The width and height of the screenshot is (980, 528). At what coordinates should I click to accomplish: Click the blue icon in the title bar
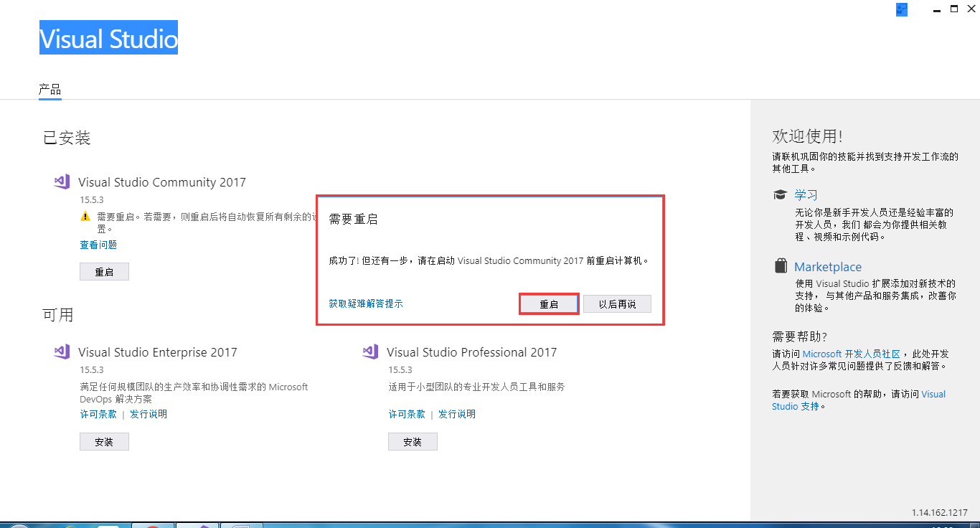click(x=901, y=9)
